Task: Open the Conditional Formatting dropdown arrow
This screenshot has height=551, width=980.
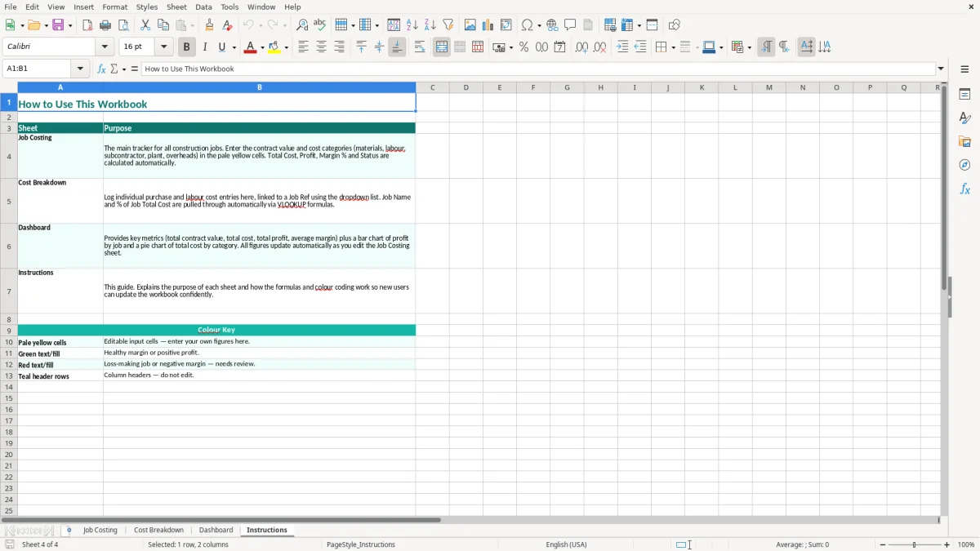Action: (x=749, y=47)
